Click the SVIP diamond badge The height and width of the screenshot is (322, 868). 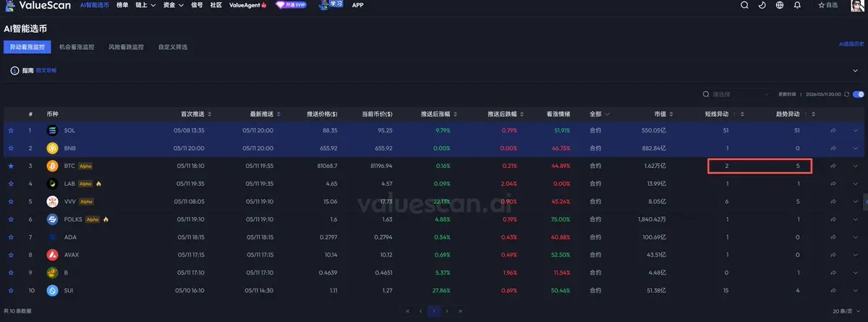291,5
